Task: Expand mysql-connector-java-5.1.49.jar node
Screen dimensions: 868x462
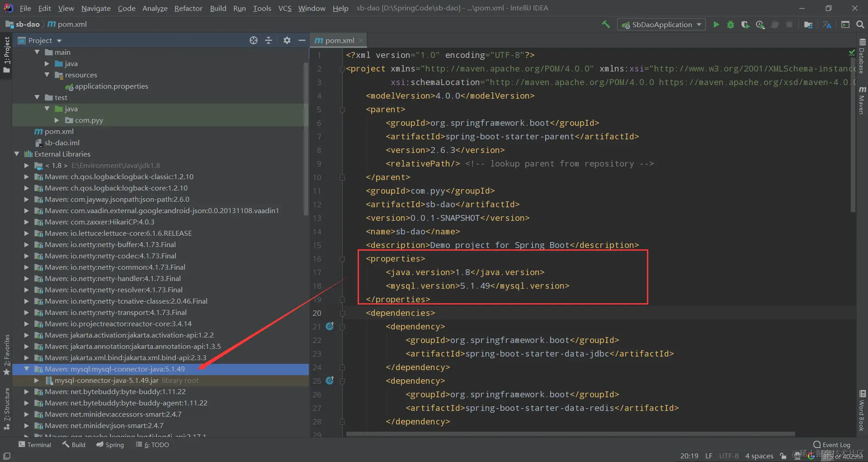Action: click(37, 380)
